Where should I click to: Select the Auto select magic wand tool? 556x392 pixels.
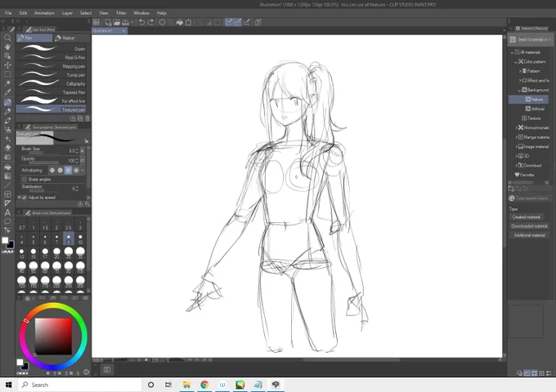click(7, 83)
